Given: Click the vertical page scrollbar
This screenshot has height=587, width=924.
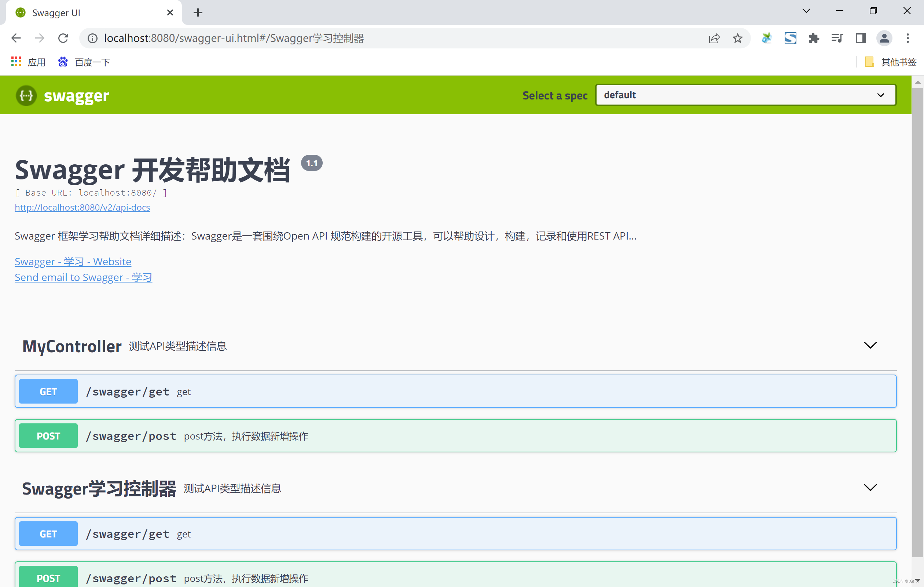Looking at the screenshot, I should pos(917,307).
